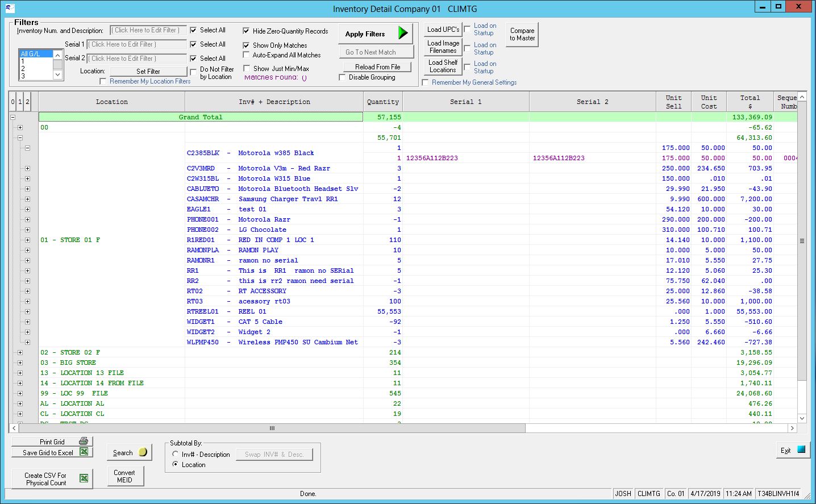Image resolution: width=816 pixels, height=504 pixels.
Task: Click Reload From File button
Action: [x=378, y=66]
